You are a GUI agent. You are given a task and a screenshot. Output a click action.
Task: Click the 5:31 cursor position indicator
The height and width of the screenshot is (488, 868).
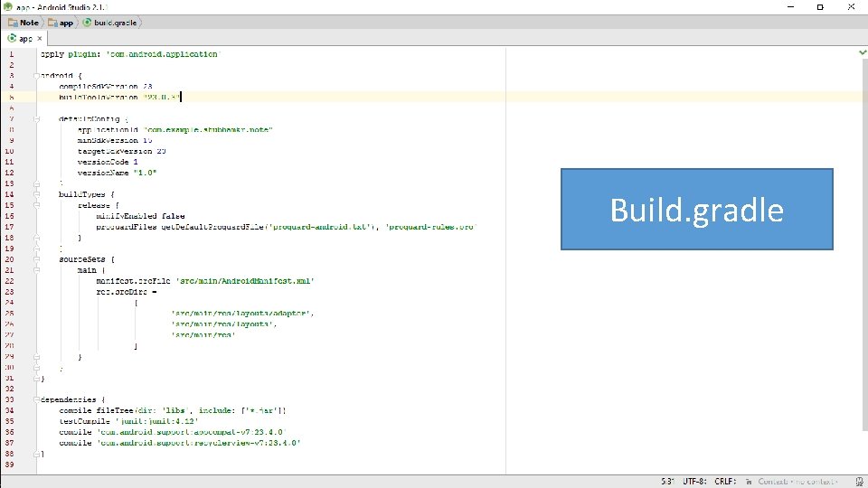pyautogui.click(x=667, y=482)
